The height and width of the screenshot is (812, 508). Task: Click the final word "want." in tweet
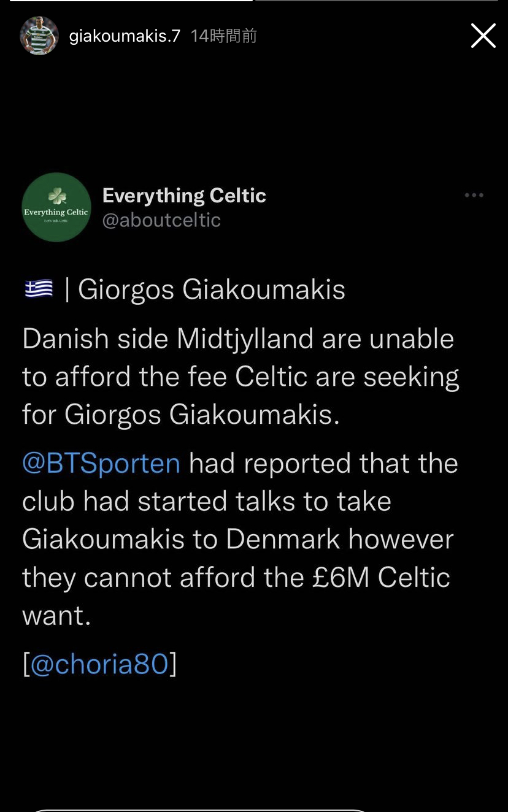click(x=56, y=615)
